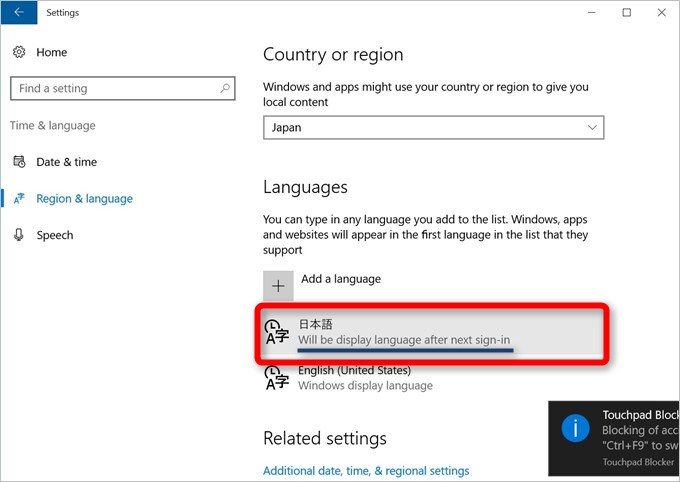Open the Country or region dropdown

(433, 128)
